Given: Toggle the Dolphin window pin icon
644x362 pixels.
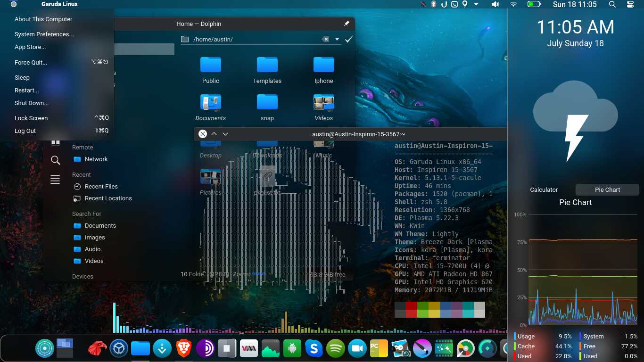Looking at the screenshot, I should pos(347,24).
